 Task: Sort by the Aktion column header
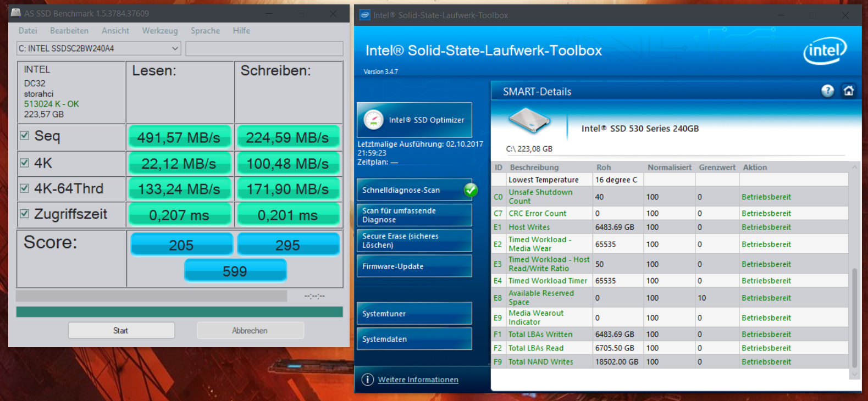[x=755, y=167]
